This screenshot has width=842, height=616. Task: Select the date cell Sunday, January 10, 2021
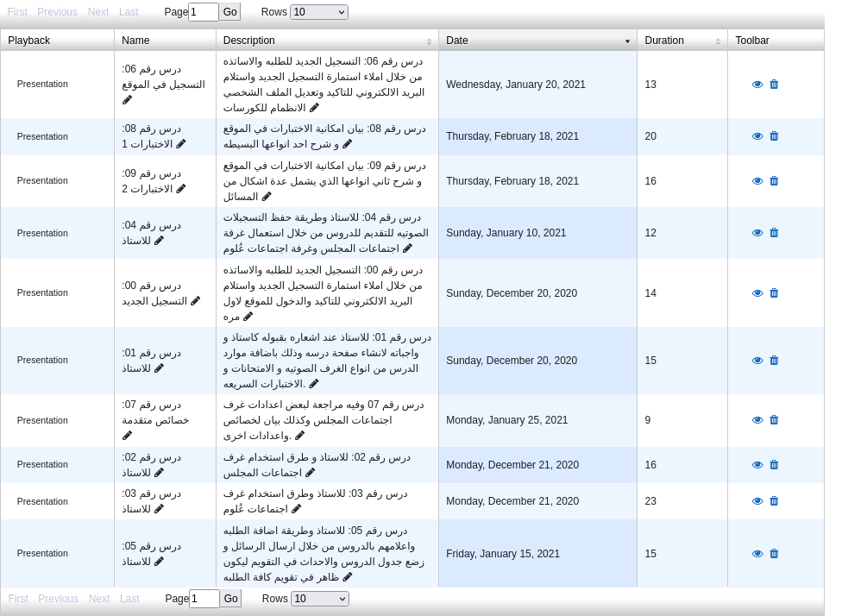click(x=537, y=233)
